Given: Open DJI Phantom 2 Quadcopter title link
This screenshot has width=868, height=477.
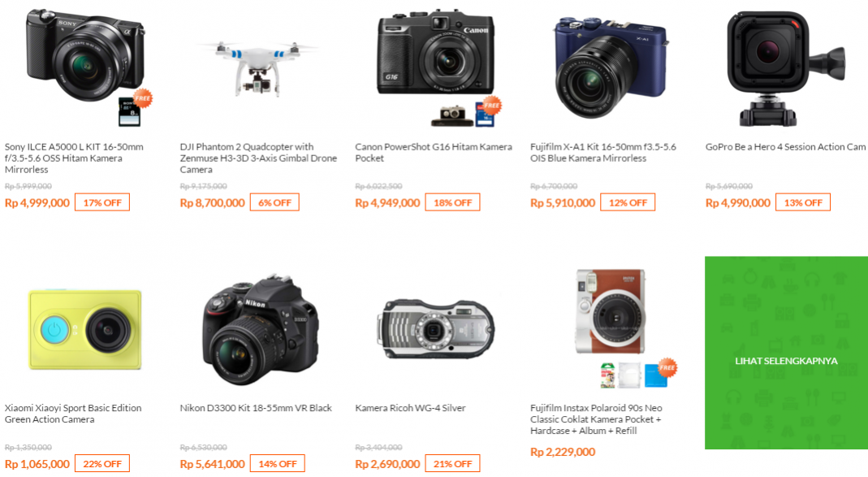Looking at the screenshot, I should 258,158.
